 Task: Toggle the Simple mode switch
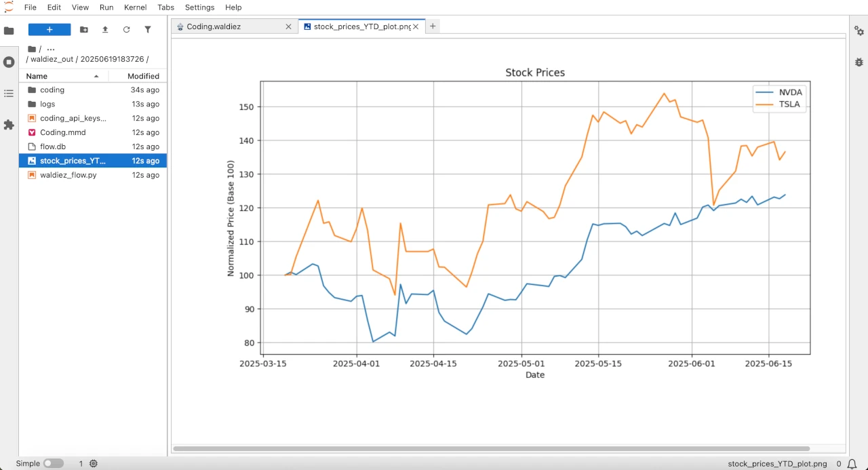click(53, 463)
